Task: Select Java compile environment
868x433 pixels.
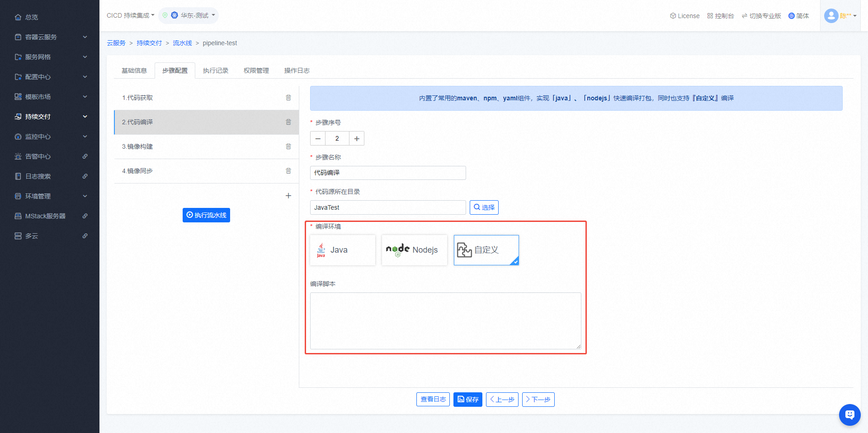Action: pyautogui.click(x=343, y=250)
